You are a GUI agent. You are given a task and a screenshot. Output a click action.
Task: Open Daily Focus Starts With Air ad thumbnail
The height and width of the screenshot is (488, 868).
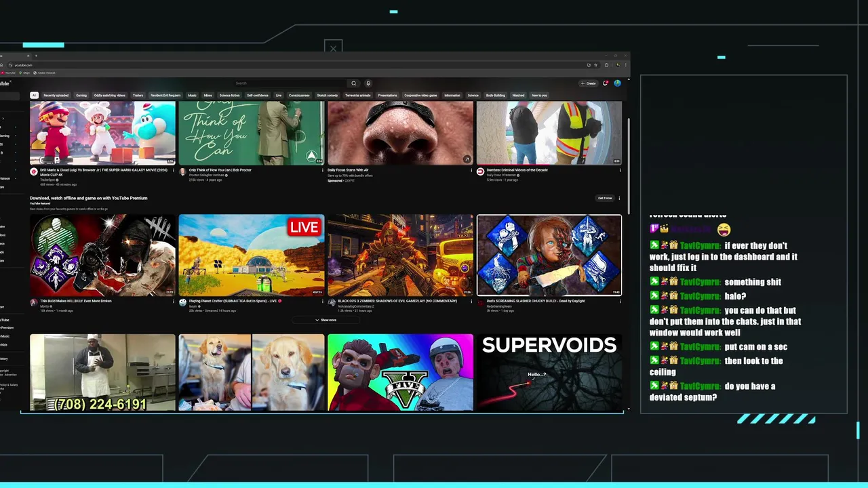tap(400, 133)
